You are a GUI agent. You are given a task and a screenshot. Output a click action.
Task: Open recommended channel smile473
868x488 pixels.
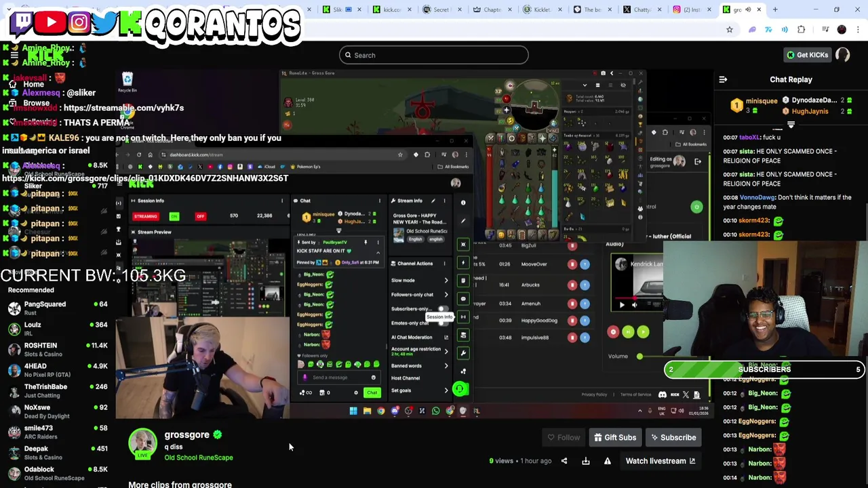(58, 432)
